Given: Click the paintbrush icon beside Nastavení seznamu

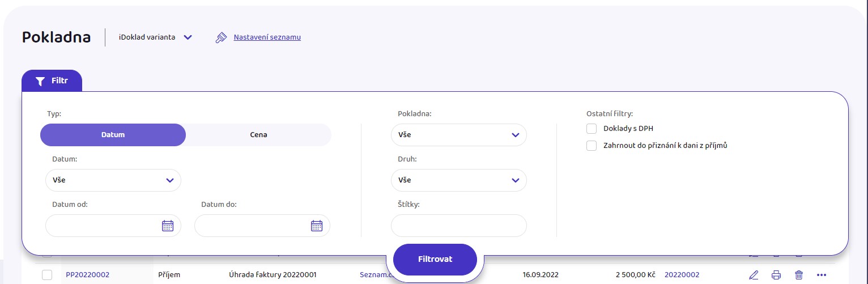Looking at the screenshot, I should (x=221, y=37).
